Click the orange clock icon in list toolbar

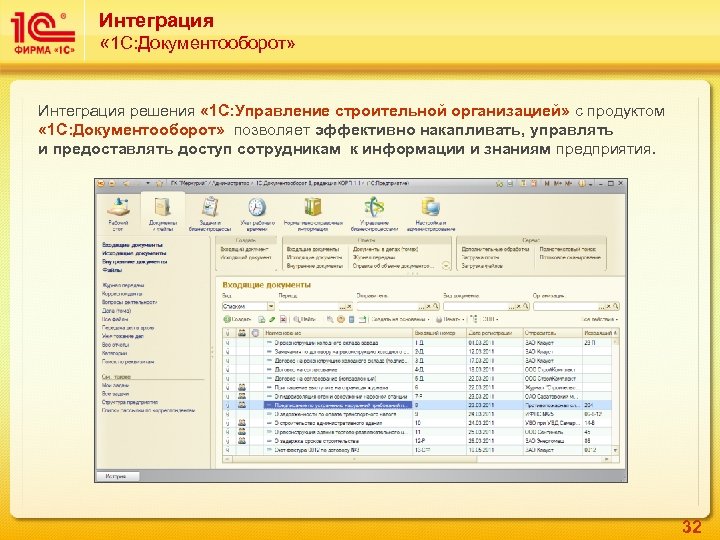click(x=341, y=319)
